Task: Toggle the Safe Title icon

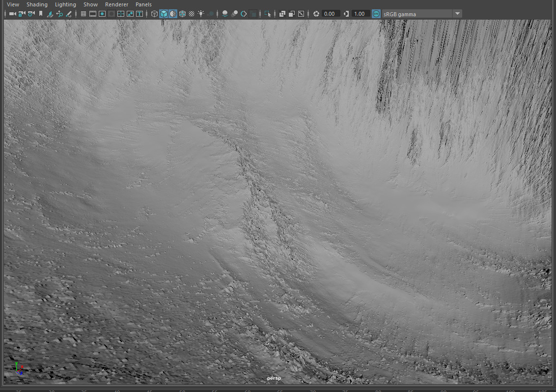Action: pyautogui.click(x=139, y=14)
